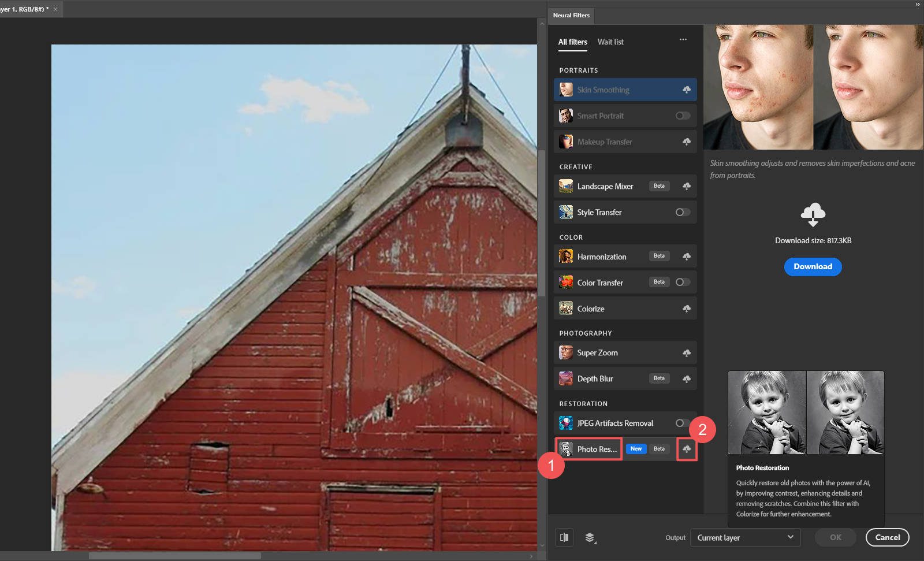Screen dimensions: 924x561
Task: Open split before/after preview view icon
Action: [x=564, y=537]
